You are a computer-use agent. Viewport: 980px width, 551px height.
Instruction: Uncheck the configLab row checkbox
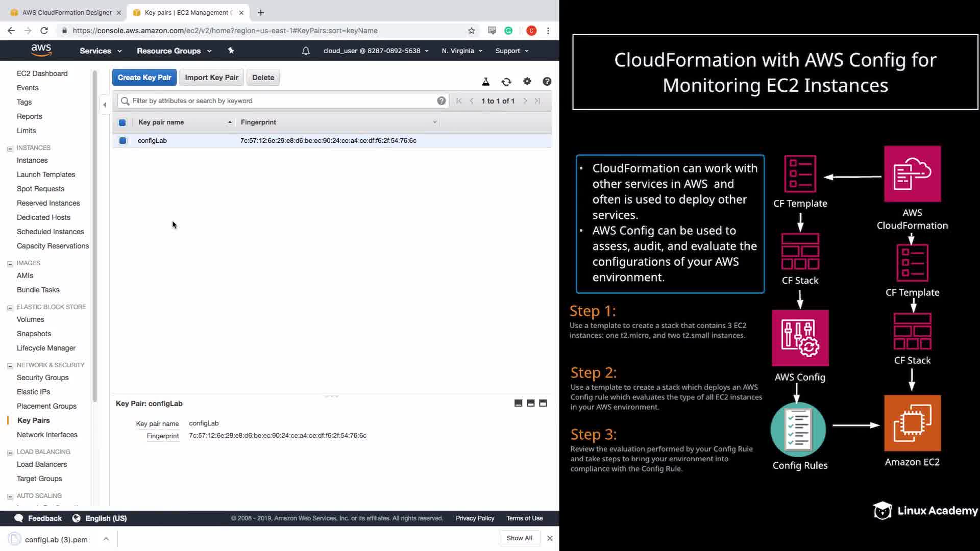(122, 140)
